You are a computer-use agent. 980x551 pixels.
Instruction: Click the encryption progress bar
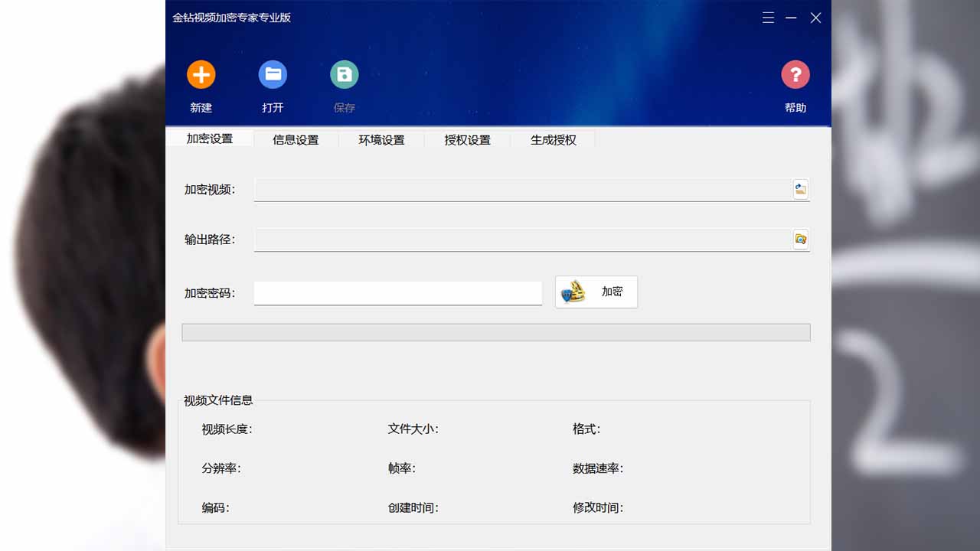[x=495, y=331]
